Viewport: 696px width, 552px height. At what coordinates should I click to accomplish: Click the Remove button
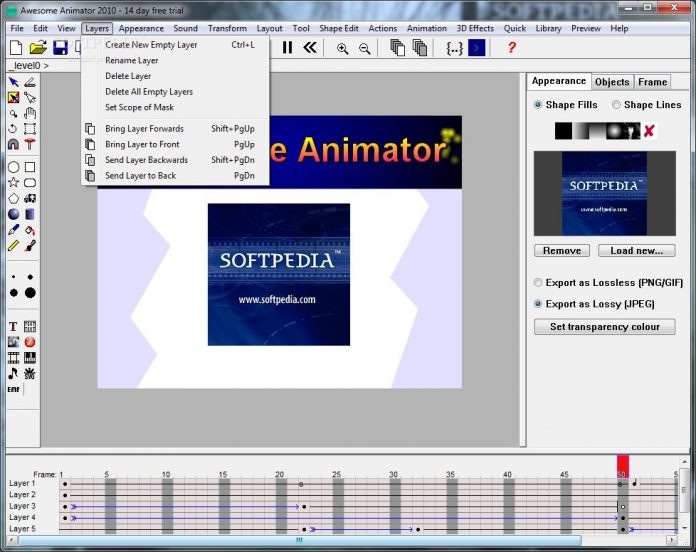click(562, 251)
